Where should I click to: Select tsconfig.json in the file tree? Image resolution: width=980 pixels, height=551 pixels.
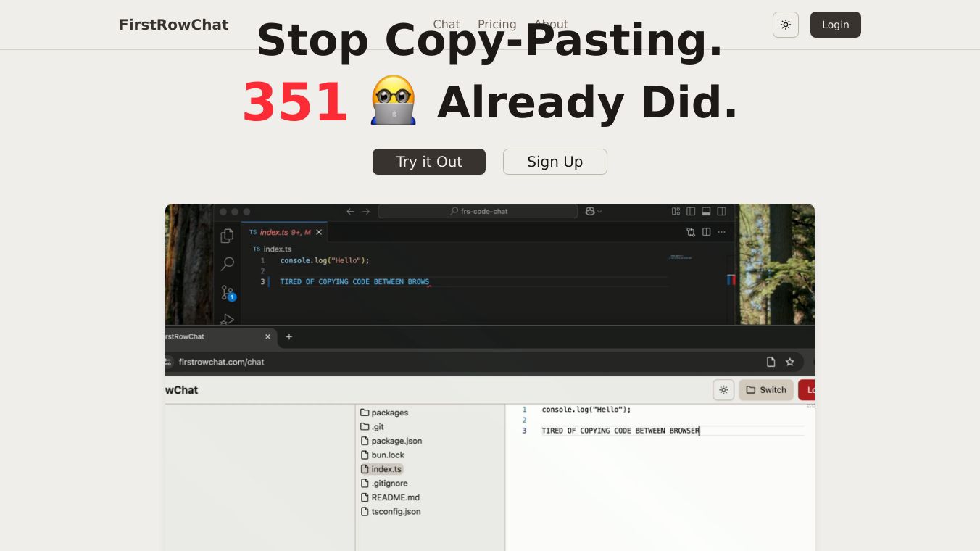(x=391, y=512)
